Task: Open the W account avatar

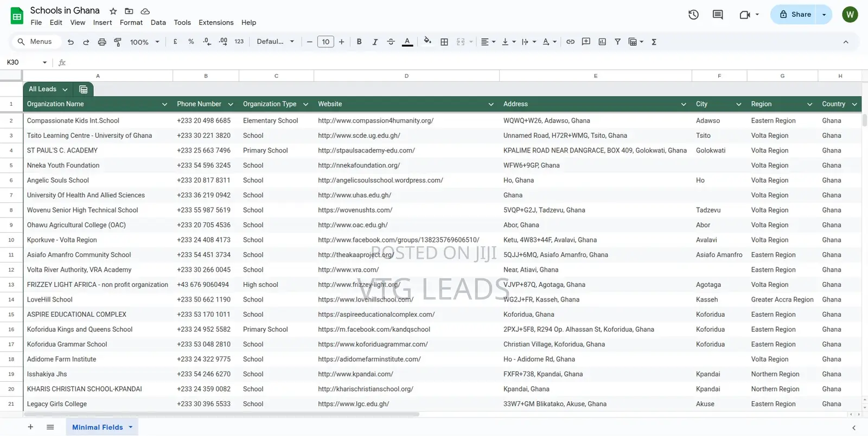Action: pyautogui.click(x=850, y=15)
